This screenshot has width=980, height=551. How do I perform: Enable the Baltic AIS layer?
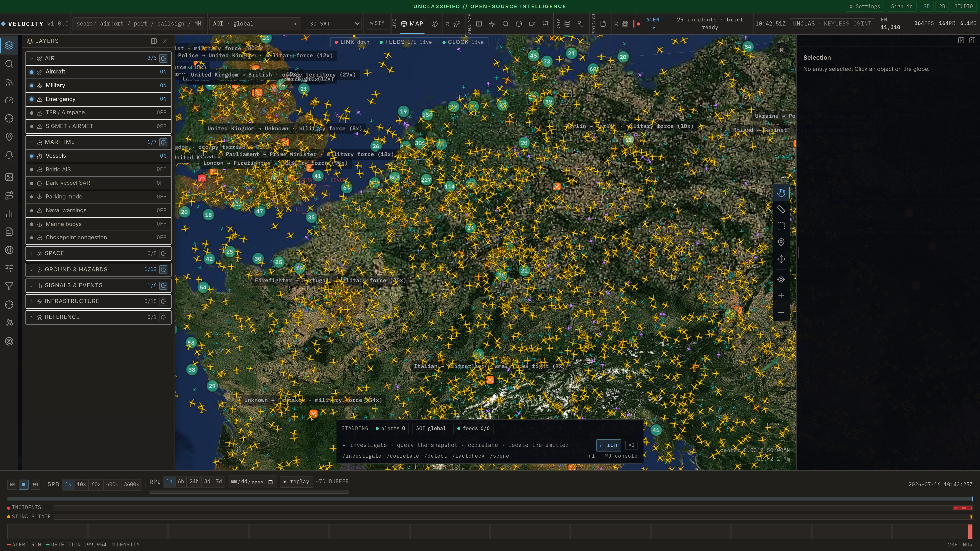pyautogui.click(x=98, y=170)
